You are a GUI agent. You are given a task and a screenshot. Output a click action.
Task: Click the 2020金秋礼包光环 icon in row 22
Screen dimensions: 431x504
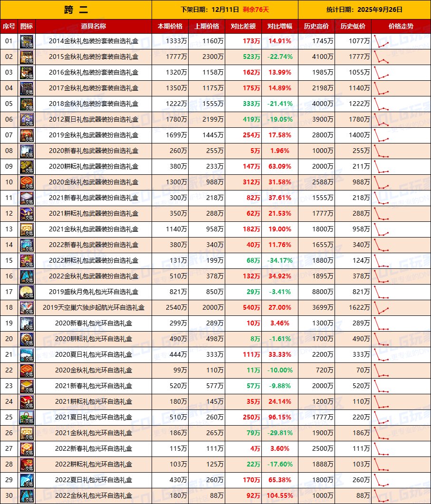(x=27, y=371)
